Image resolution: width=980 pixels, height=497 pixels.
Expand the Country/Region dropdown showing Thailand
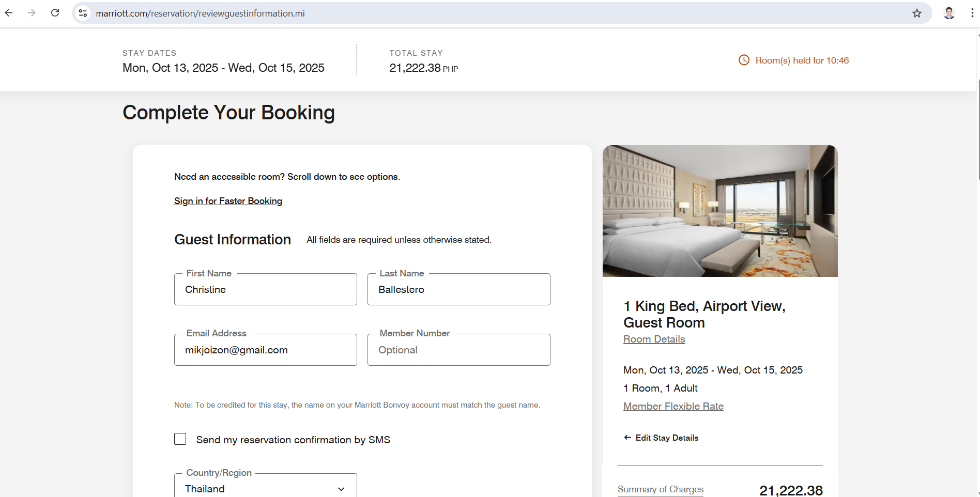[x=258, y=488]
